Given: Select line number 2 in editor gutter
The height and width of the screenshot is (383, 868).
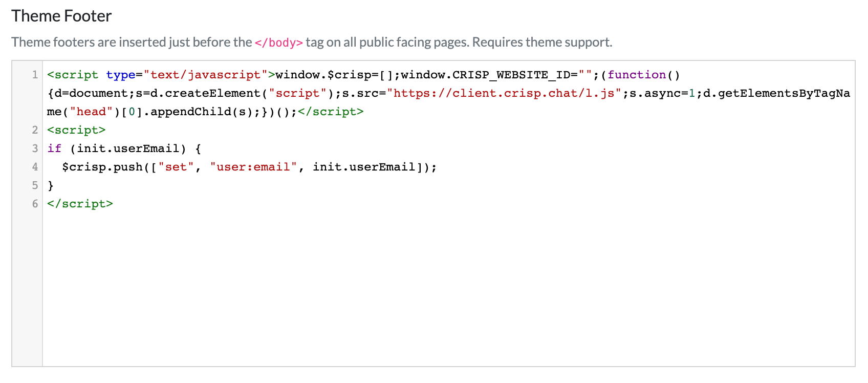Looking at the screenshot, I should pos(35,130).
